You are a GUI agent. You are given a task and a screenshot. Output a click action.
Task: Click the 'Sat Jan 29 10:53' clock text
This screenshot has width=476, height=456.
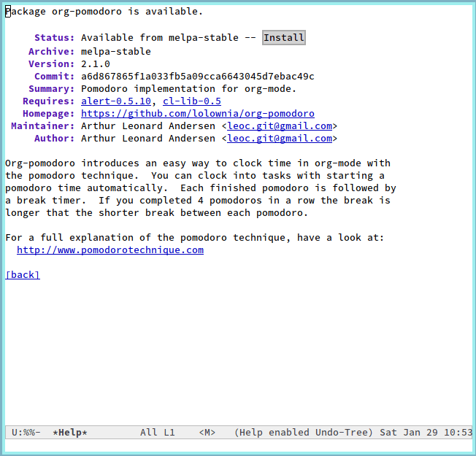(x=426, y=433)
